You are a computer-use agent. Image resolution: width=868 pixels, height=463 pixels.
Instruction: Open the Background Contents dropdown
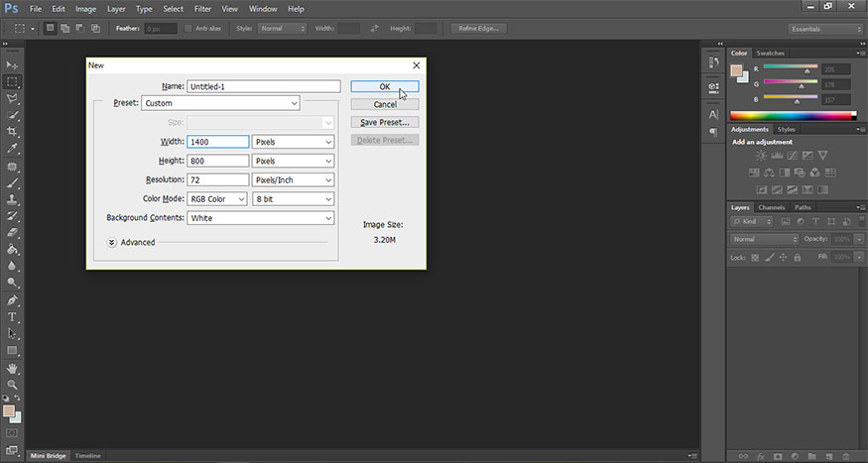click(261, 218)
